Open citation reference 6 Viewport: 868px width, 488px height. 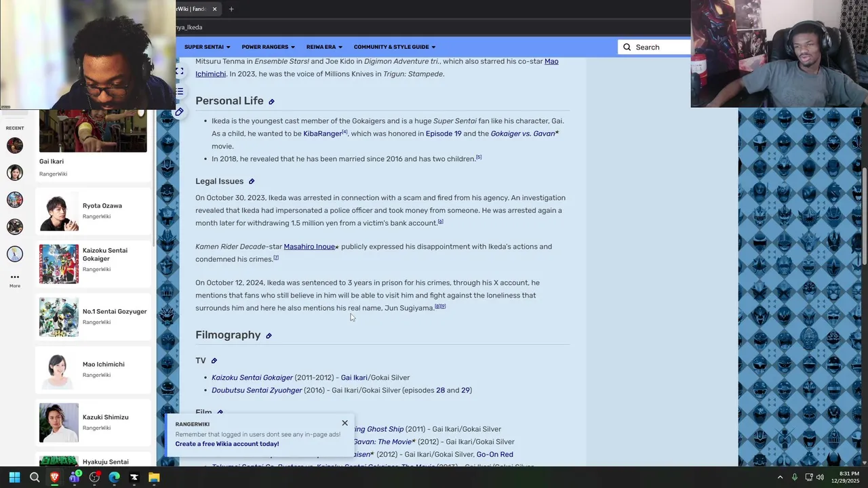440,222
